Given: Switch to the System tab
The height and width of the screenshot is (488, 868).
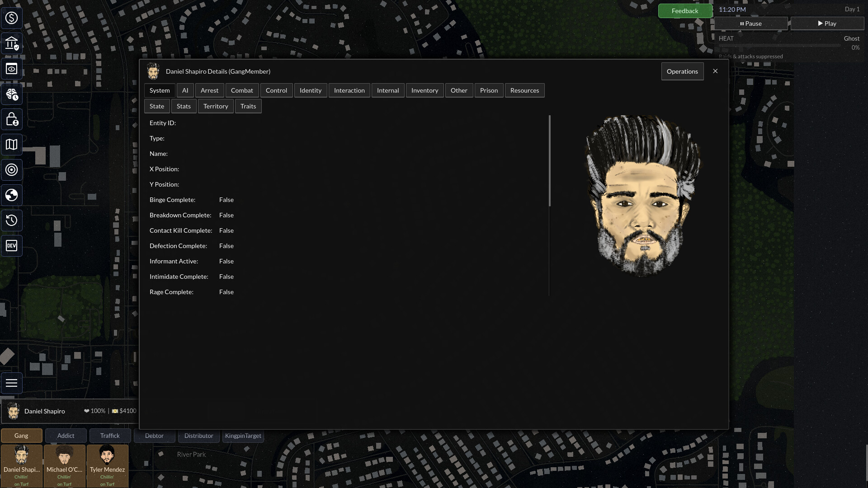Looking at the screenshot, I should [x=160, y=90].
